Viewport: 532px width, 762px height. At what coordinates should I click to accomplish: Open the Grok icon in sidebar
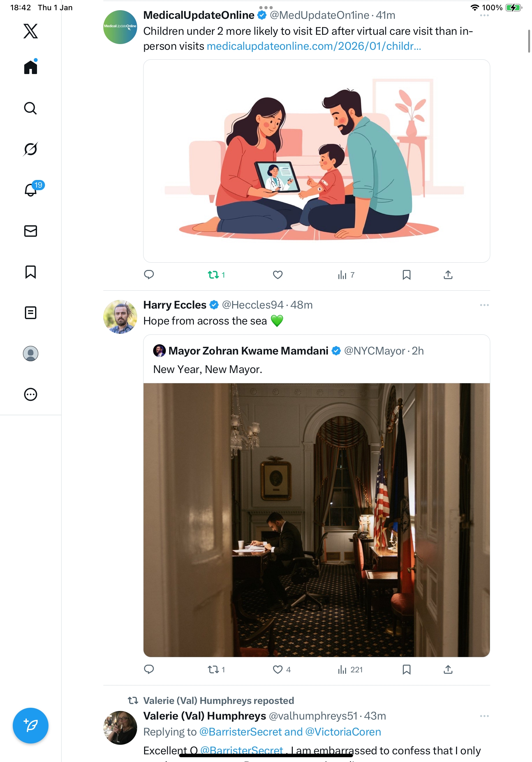point(31,149)
